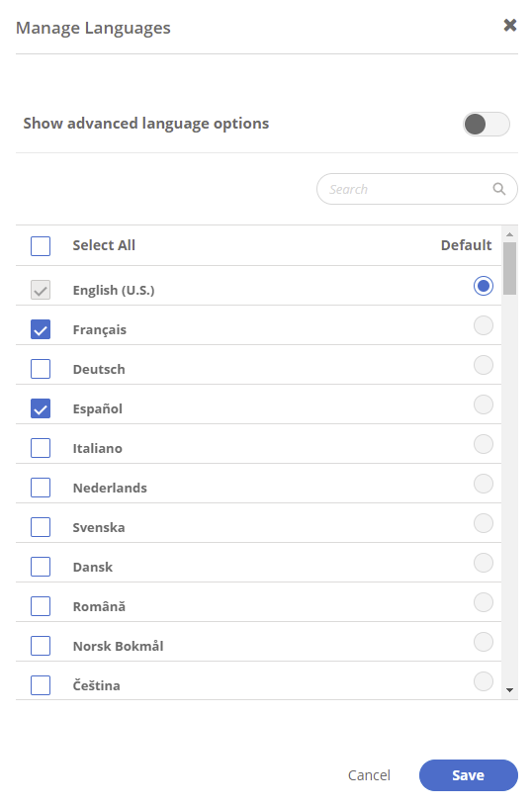Image resolution: width=532 pixels, height=806 pixels.
Task: Tick the Italiano checkbox
Action: (41, 448)
